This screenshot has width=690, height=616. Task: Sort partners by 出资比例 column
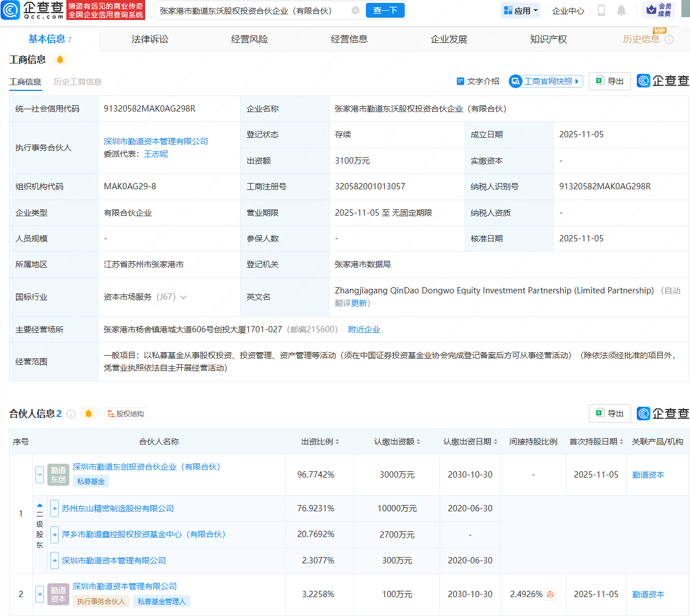pyautogui.click(x=320, y=442)
